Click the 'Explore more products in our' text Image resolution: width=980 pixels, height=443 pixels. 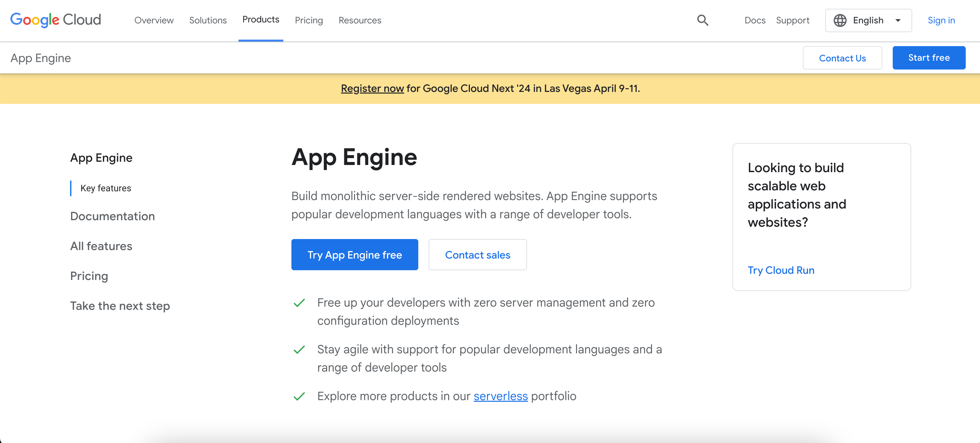coord(394,396)
